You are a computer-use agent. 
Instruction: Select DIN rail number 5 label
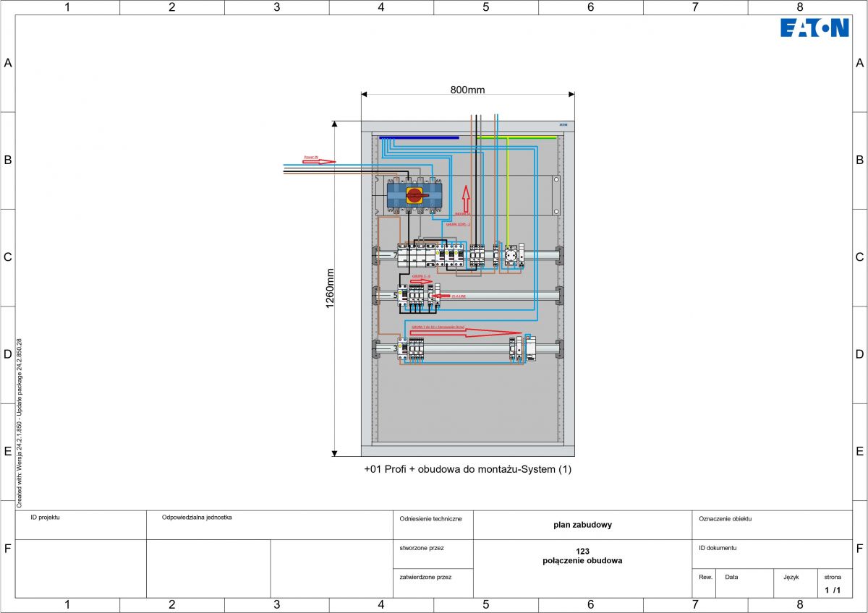pyautogui.click(x=396, y=295)
